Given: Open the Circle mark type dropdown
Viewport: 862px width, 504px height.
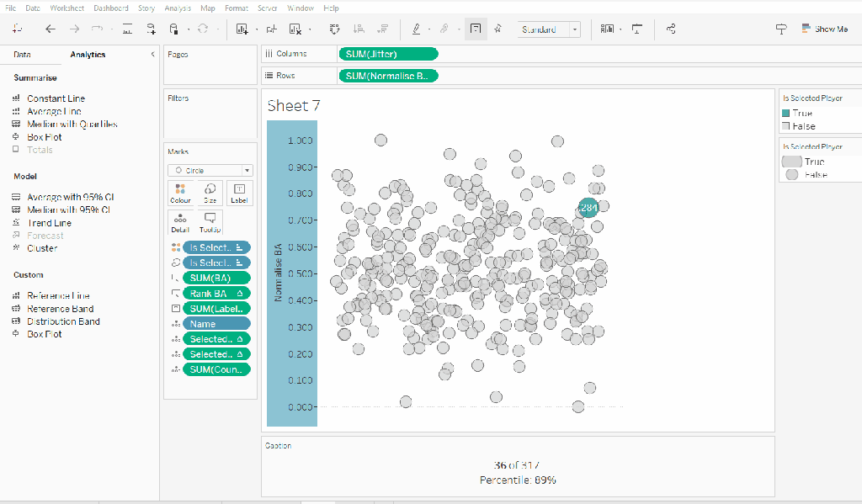Looking at the screenshot, I should pyautogui.click(x=210, y=170).
